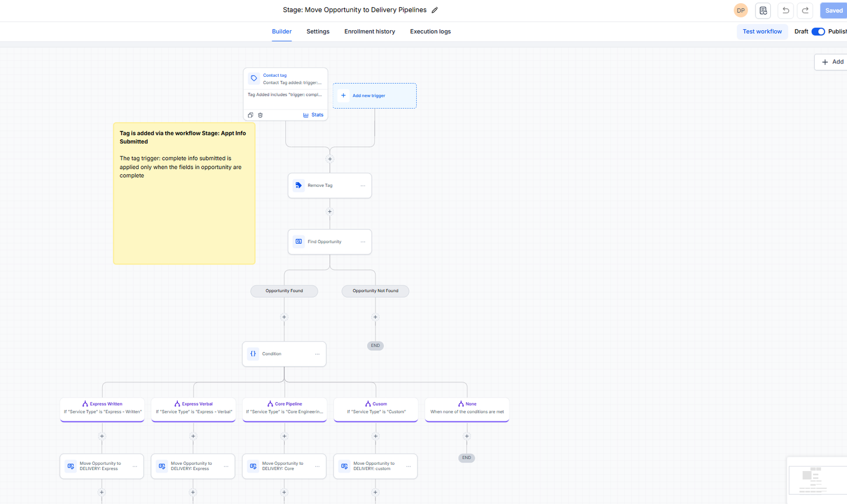The height and width of the screenshot is (504, 847).
Task: Switch to the Settings tab
Action: click(x=318, y=32)
